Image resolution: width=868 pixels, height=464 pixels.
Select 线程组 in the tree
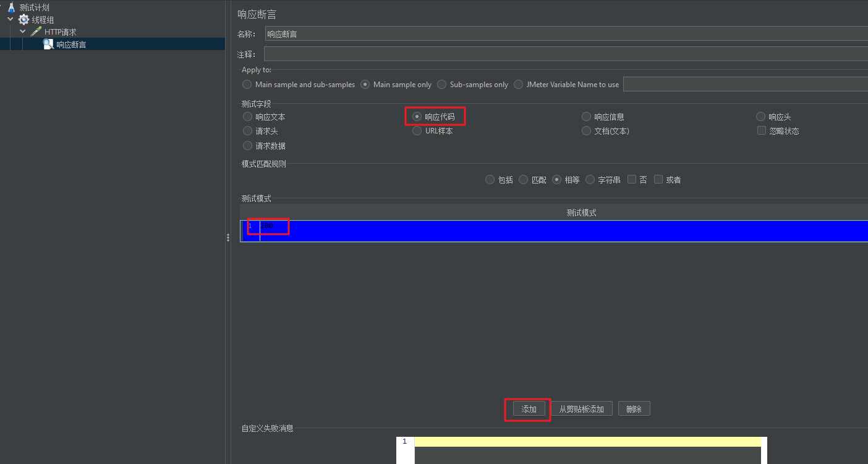pyautogui.click(x=43, y=20)
